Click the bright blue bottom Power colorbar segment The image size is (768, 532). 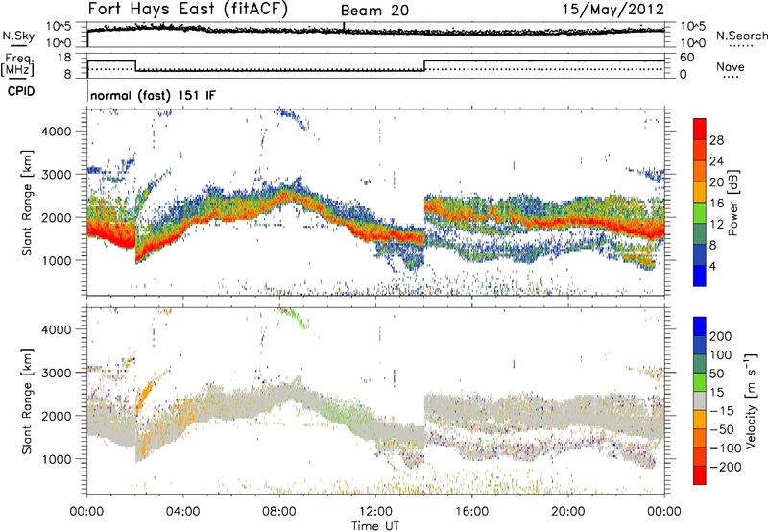700,276
